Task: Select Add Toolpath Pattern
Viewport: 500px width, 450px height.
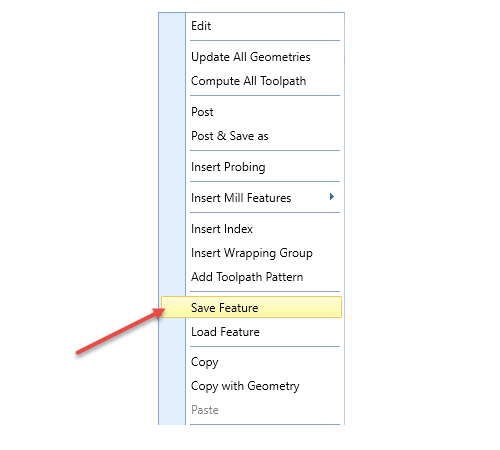Action: [251, 277]
